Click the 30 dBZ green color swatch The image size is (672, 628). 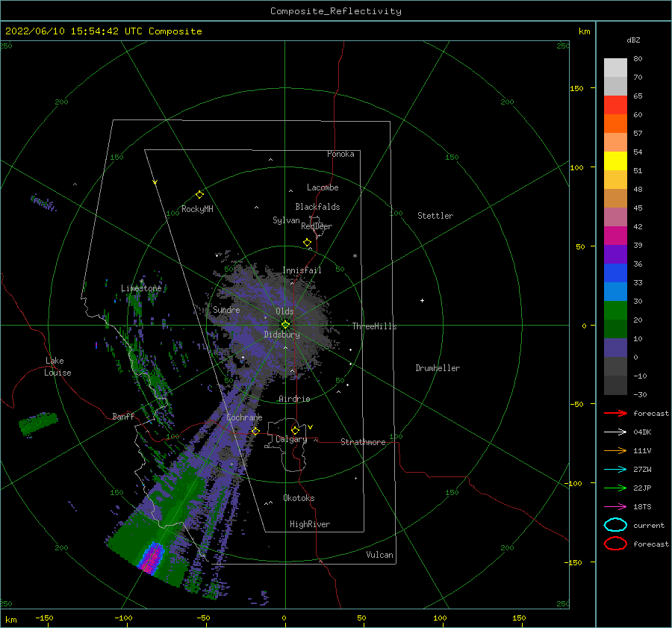(x=615, y=311)
